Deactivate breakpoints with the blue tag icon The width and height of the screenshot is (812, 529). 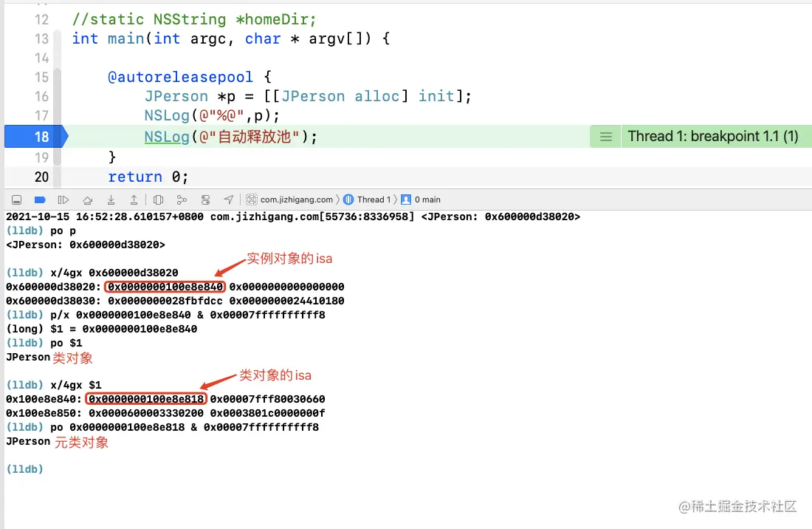point(40,199)
